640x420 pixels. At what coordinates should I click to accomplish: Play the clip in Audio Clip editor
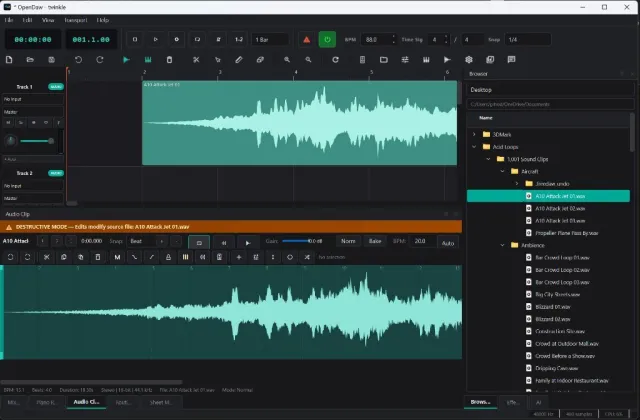(x=247, y=242)
